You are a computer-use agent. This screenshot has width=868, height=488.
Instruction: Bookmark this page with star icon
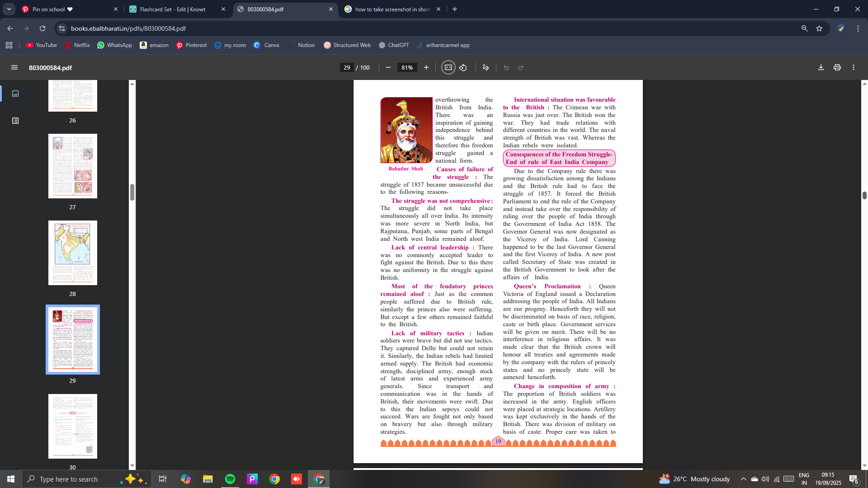click(819, 28)
